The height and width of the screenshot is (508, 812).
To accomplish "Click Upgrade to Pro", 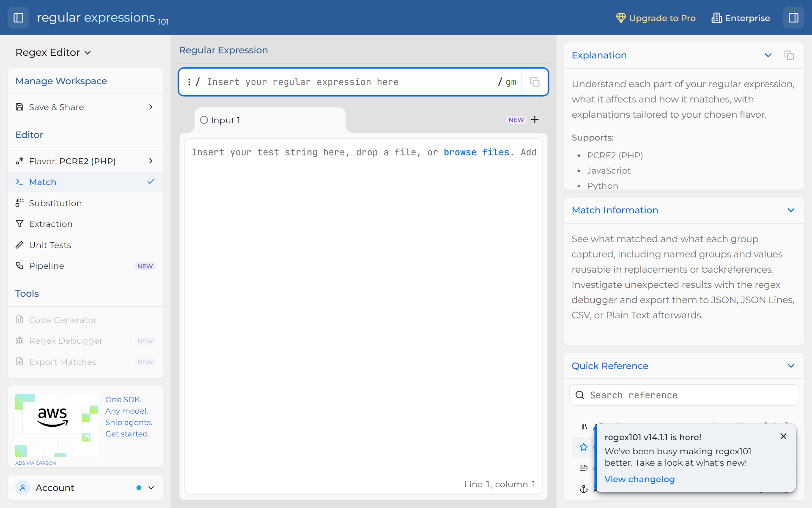I will pos(656,18).
